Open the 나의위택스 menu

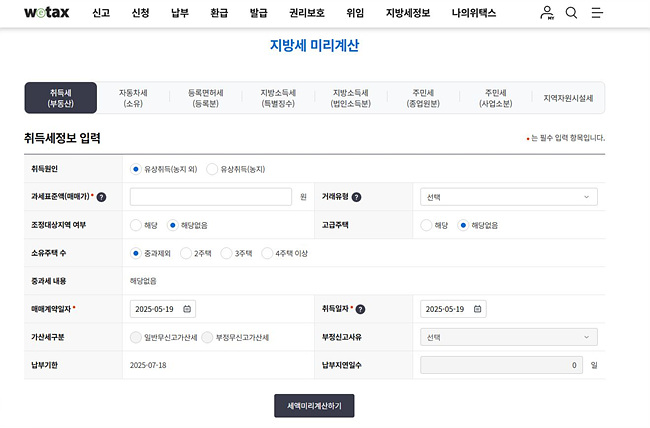tap(474, 13)
